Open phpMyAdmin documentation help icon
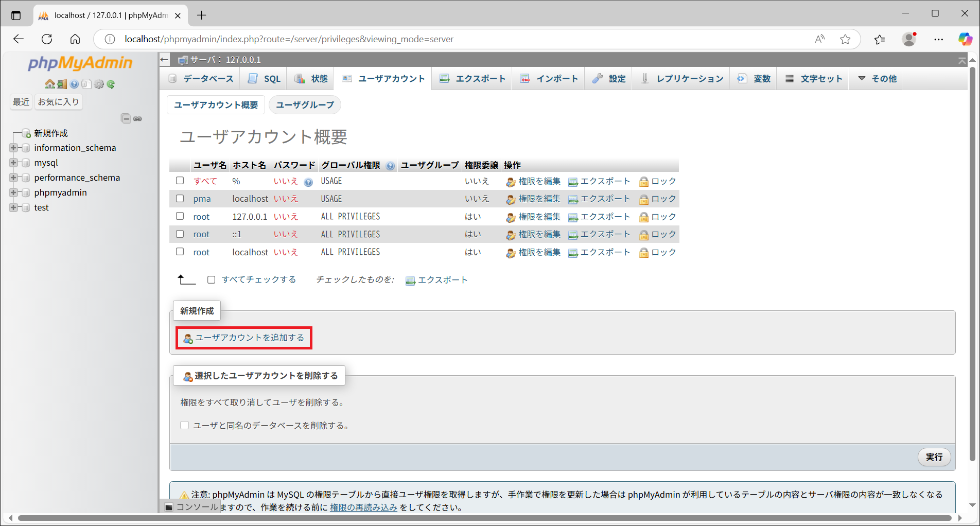980x526 pixels. pos(74,84)
